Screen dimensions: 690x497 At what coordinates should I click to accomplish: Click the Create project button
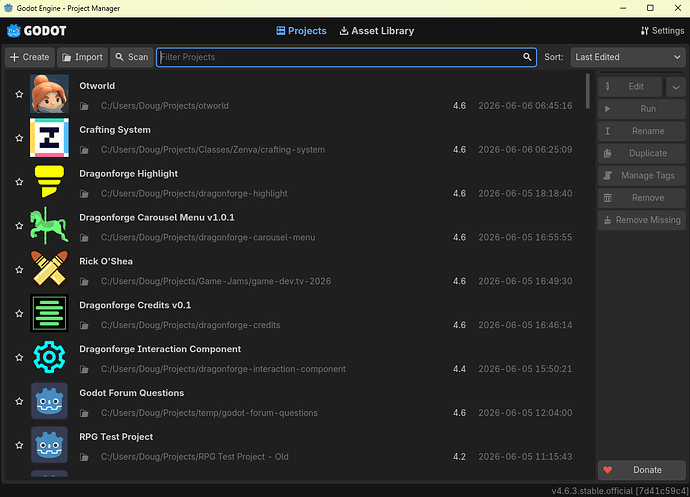tap(29, 57)
